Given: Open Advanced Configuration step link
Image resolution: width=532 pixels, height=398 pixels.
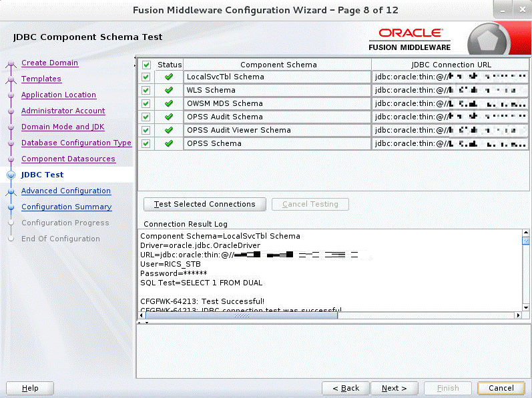Looking at the screenshot, I should [x=66, y=191].
